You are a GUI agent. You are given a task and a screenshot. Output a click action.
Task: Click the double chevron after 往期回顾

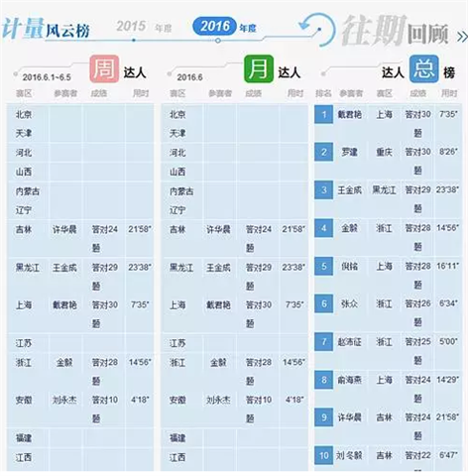462,37
